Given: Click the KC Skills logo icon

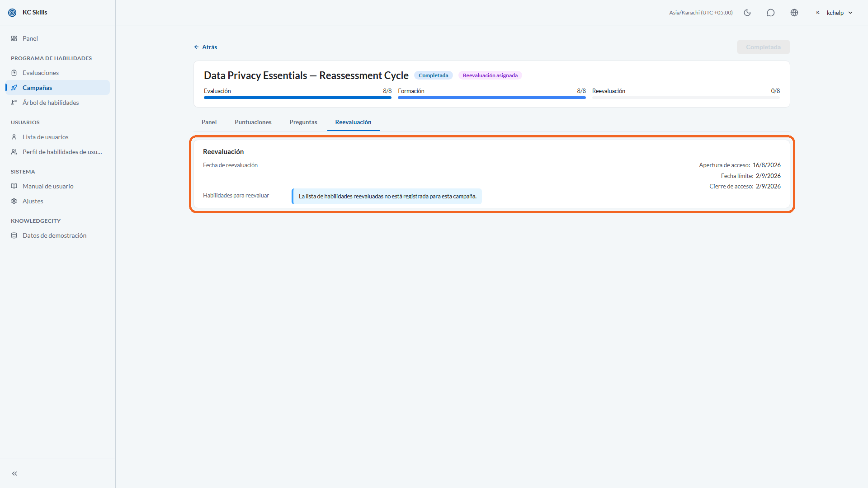Looking at the screenshot, I should click(x=12, y=13).
